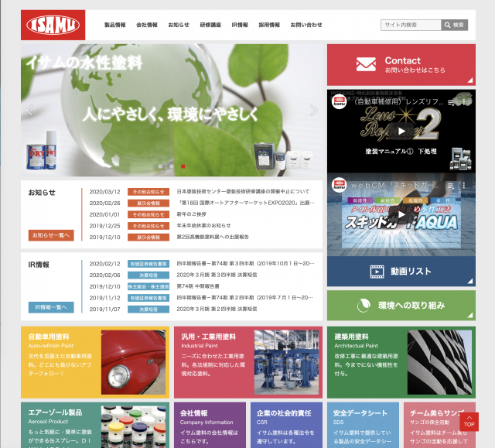Click red car headlight thumbnail
This screenshot has height=448, width=495.
133,362
